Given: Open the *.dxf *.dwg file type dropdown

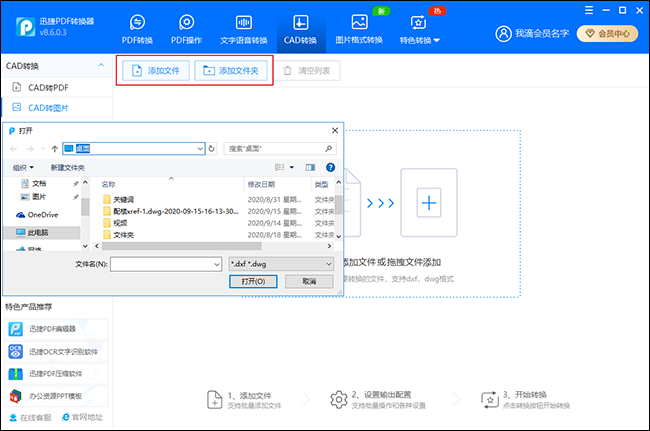Looking at the screenshot, I should 281,264.
